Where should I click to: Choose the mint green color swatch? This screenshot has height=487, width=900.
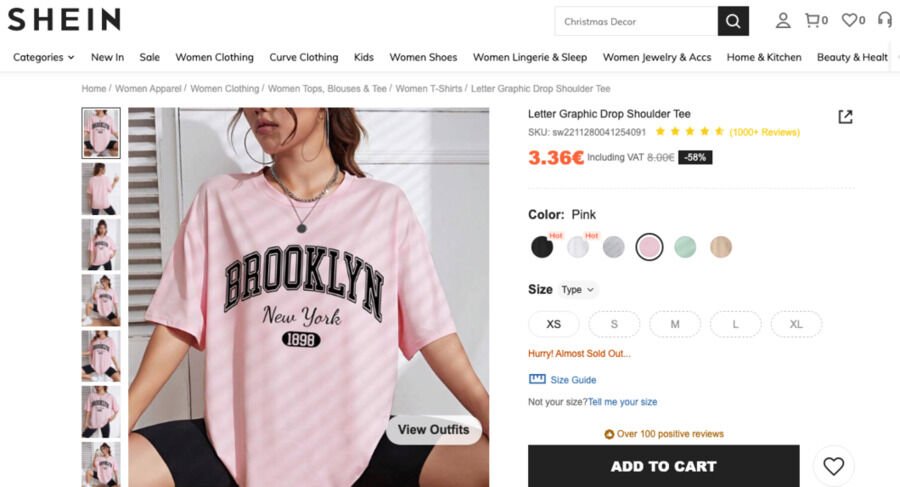[x=684, y=247]
